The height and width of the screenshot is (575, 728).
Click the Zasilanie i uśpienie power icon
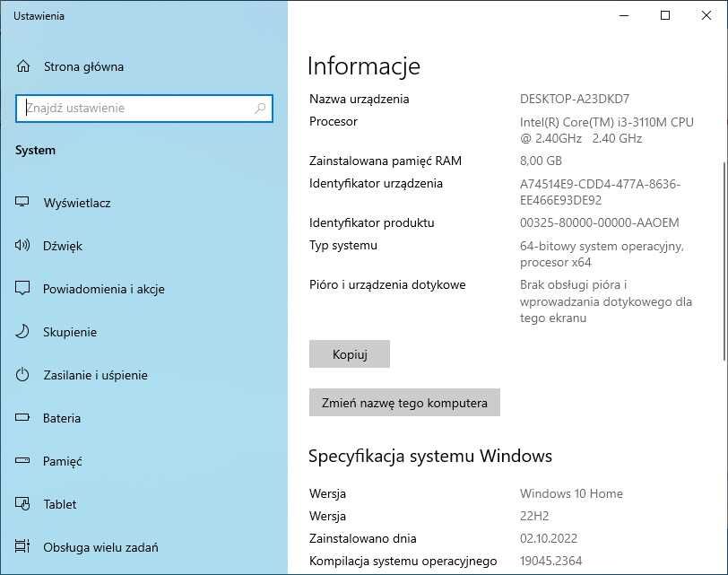tap(22, 374)
